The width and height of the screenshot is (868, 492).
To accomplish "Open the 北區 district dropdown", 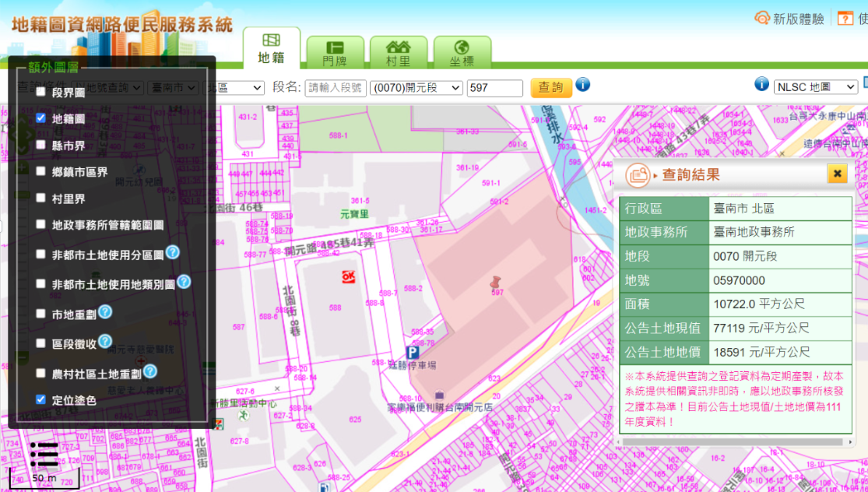I will pos(234,87).
